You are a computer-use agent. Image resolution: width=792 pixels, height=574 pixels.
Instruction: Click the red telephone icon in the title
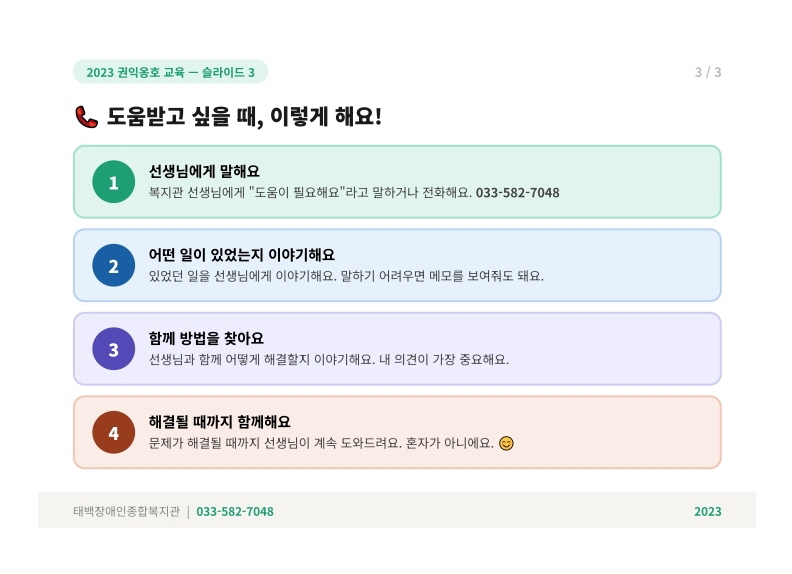(x=86, y=117)
